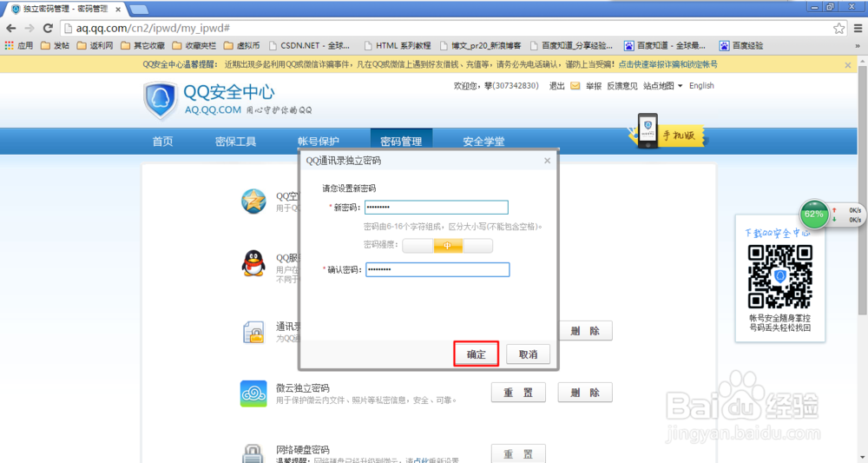Focus the 确认密码 input field
The width and height of the screenshot is (868, 463).
[x=437, y=269]
